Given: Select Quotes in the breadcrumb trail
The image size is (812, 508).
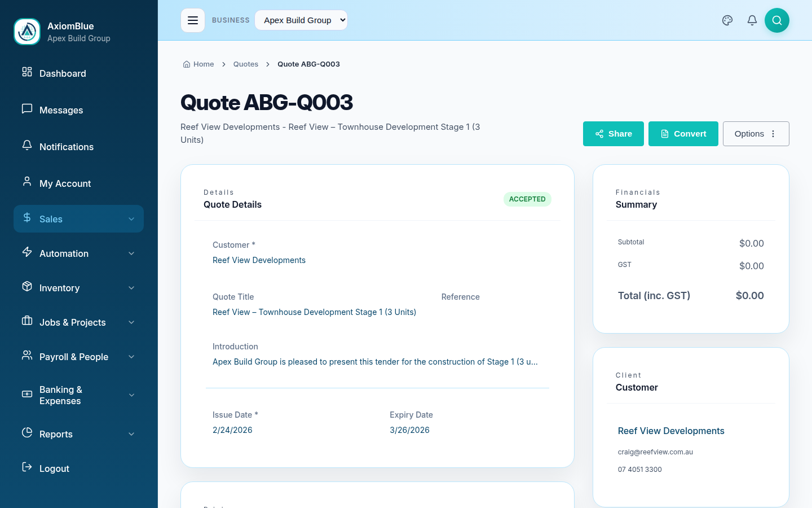Looking at the screenshot, I should pos(246,64).
